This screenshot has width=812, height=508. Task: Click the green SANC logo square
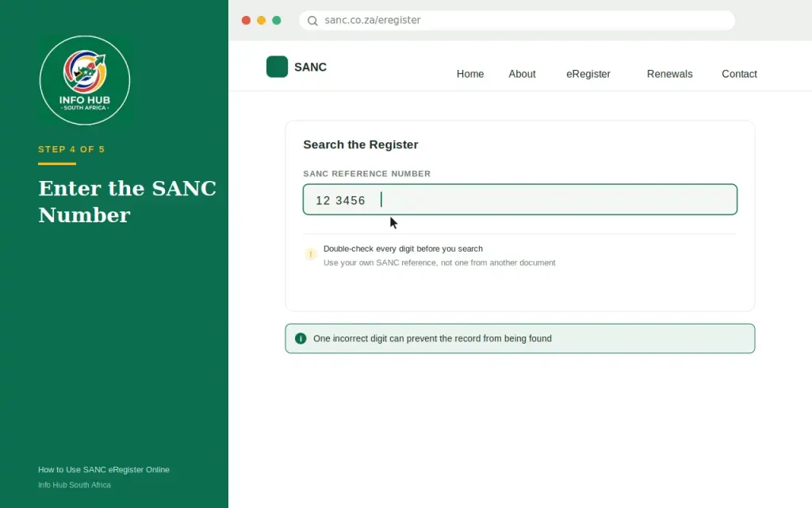coord(277,67)
